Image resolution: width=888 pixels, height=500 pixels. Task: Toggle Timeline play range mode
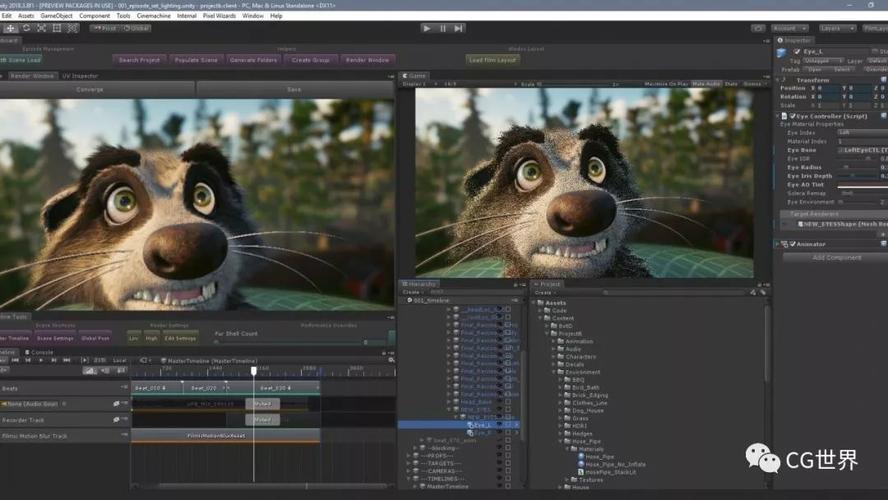[84, 360]
